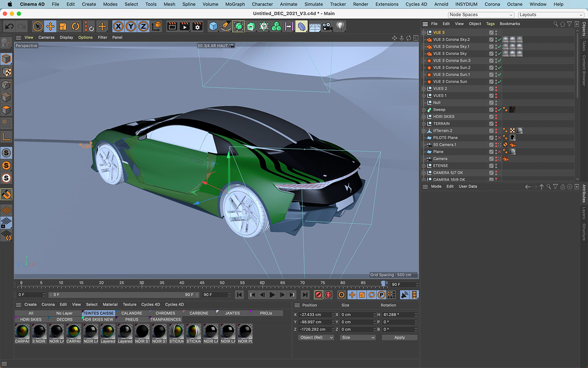The image size is (588, 368).
Task: Click the Play Forward button in the timeline
Action: [x=272, y=295]
